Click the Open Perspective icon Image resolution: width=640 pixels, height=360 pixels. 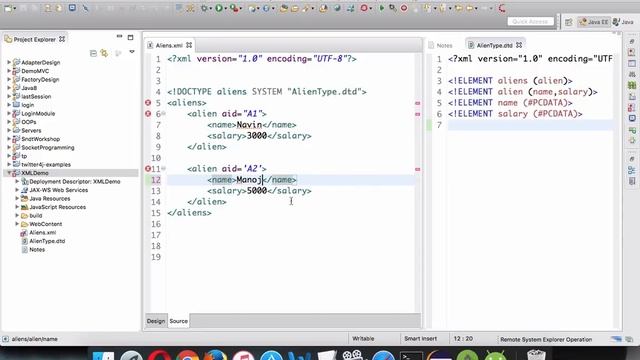(x=569, y=22)
